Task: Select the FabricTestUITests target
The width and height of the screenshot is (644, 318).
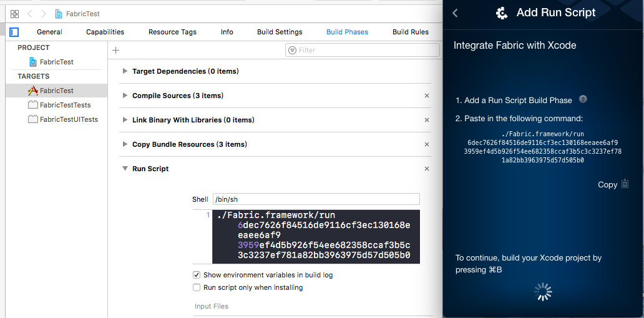Action: (68, 119)
